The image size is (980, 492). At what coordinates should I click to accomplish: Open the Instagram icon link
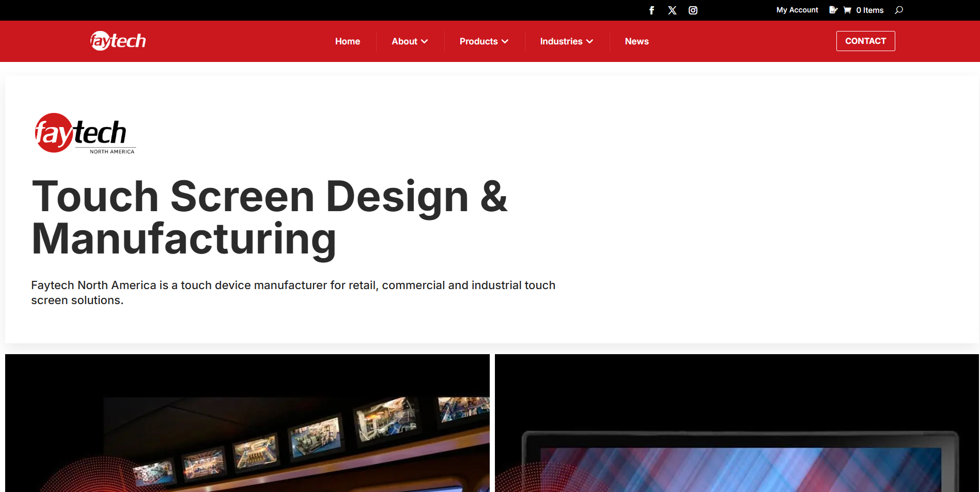(693, 10)
